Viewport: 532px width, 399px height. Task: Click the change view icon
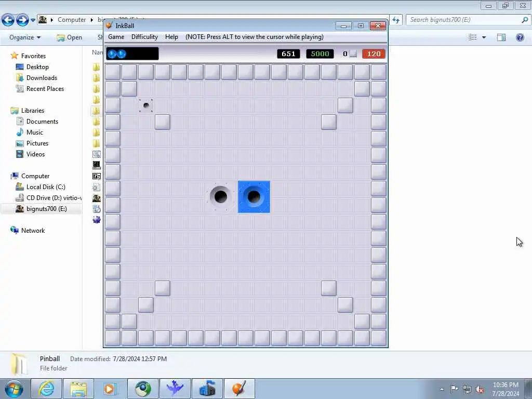473,37
